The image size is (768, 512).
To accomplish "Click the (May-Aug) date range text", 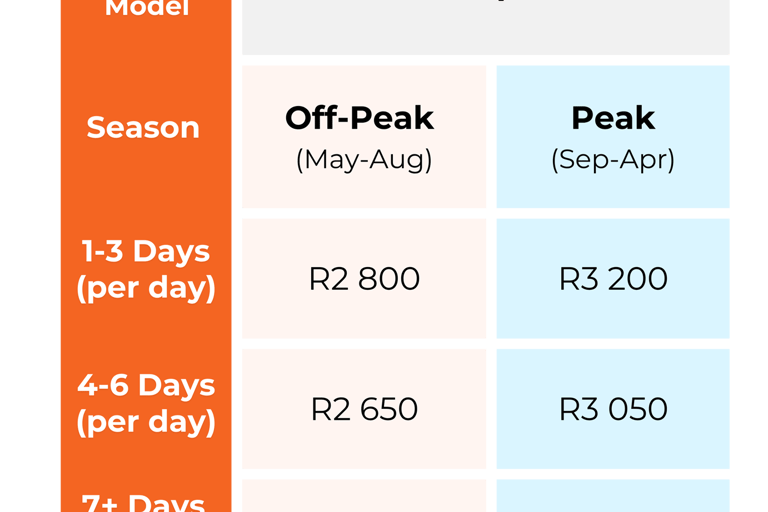I will click(x=364, y=160).
